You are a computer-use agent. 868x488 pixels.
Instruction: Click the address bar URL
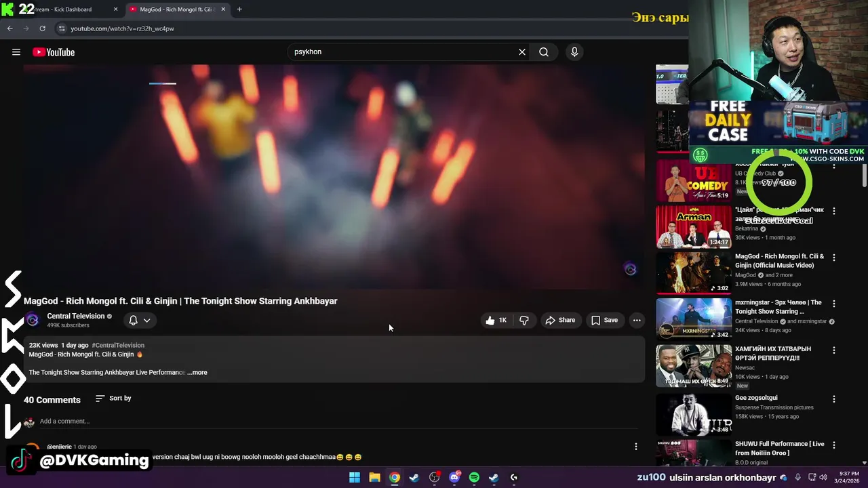122,28
